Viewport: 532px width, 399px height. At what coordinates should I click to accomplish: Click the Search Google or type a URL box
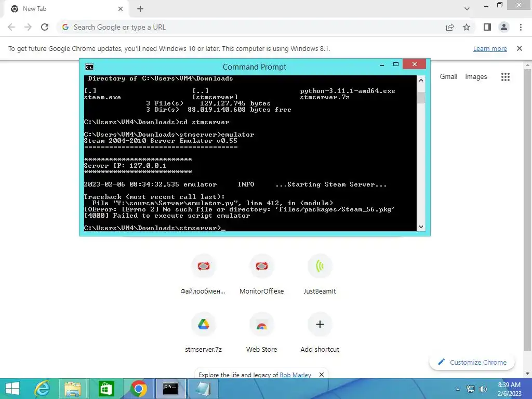251,27
